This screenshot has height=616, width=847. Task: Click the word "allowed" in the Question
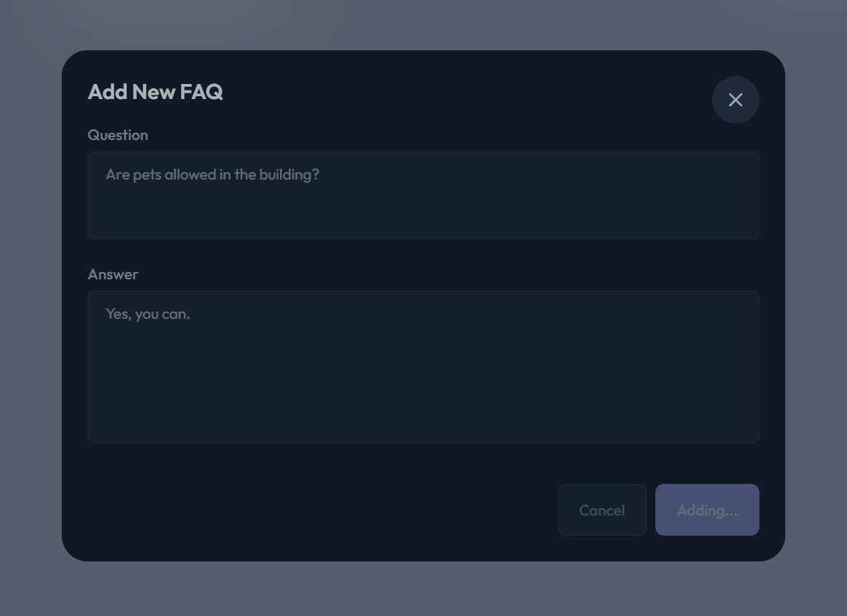pyautogui.click(x=189, y=174)
